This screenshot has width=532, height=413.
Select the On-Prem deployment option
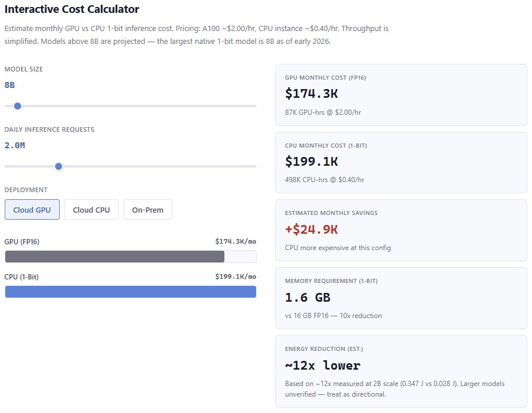pos(148,209)
